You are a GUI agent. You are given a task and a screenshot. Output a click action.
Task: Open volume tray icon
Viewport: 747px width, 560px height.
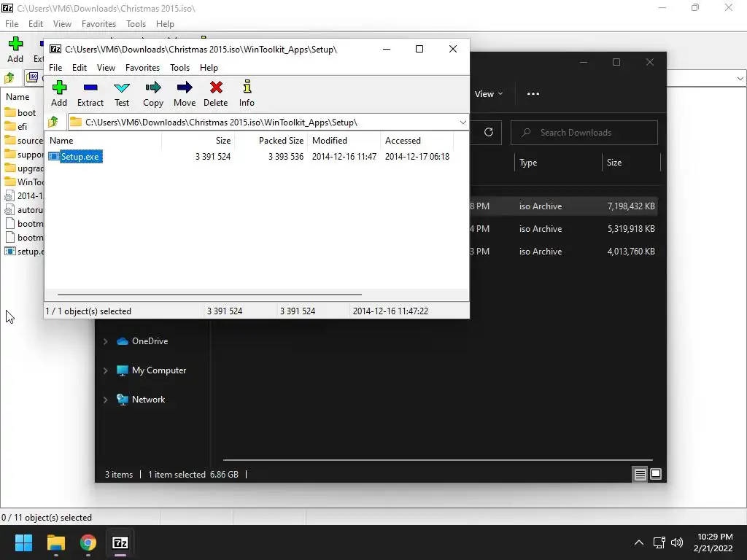pyautogui.click(x=676, y=542)
